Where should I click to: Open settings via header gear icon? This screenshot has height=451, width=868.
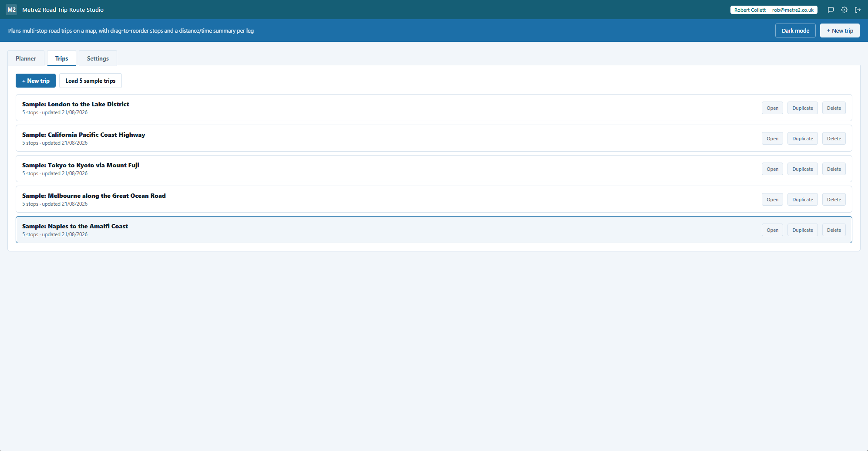pyautogui.click(x=844, y=10)
